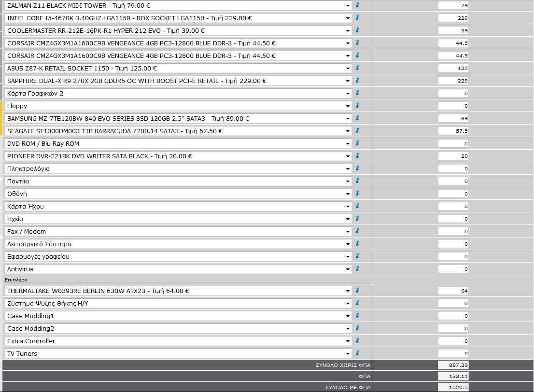The width and height of the screenshot is (534, 392).
Task: Click the ΣΥΝΟΛΟ ΜΕ ΦΠΑ field 1020.5
Action: tap(453, 387)
